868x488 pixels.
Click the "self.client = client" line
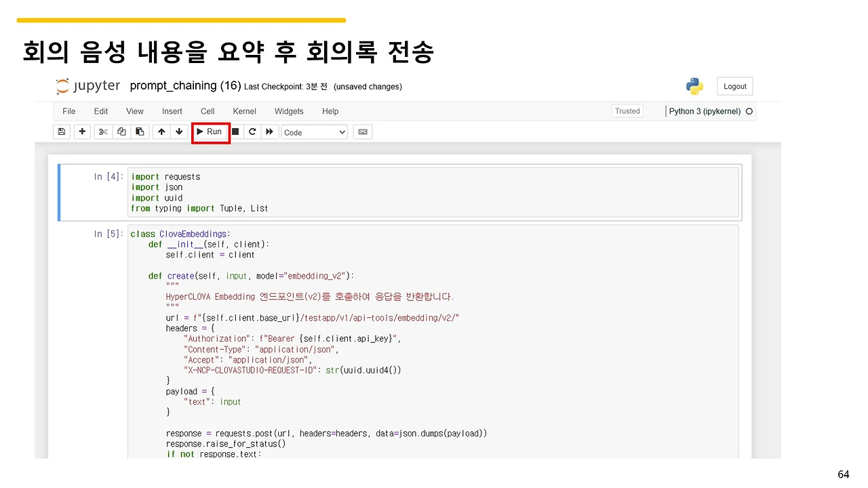pyautogui.click(x=210, y=255)
